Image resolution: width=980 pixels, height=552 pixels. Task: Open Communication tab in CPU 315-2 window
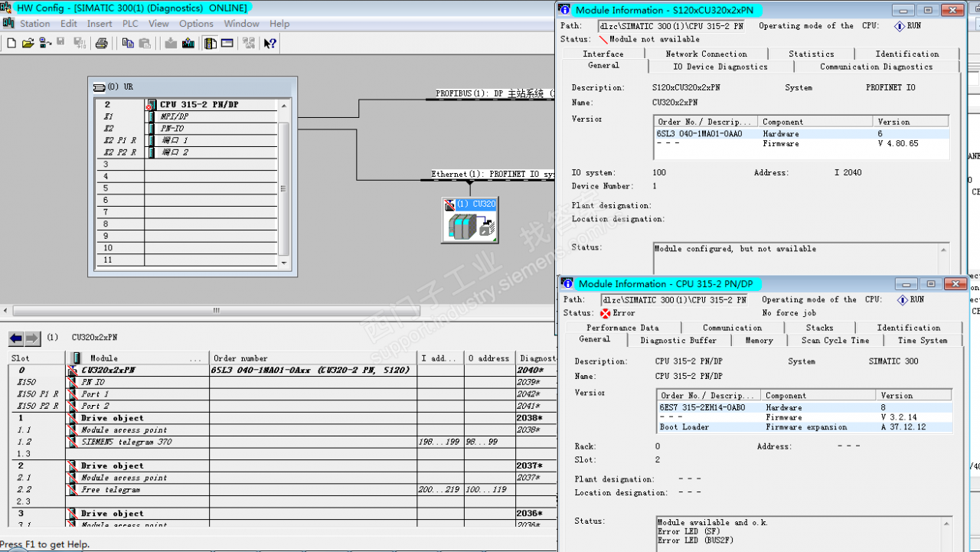(x=733, y=328)
